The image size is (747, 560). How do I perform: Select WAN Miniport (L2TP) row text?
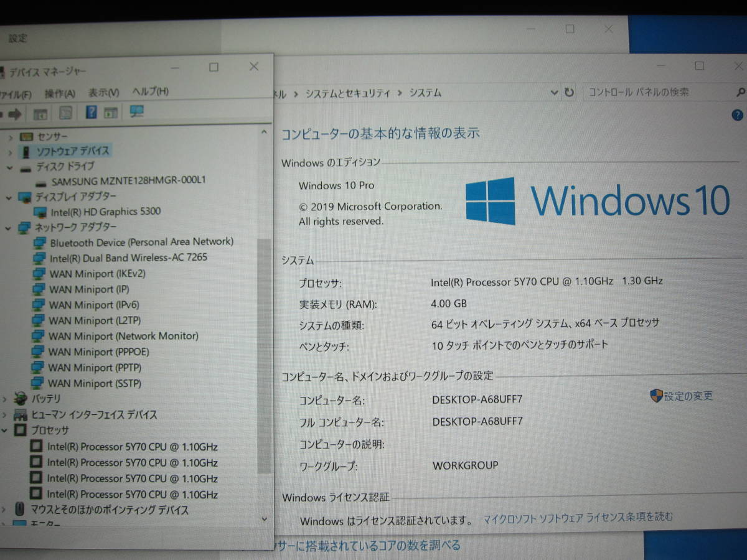pos(95,320)
